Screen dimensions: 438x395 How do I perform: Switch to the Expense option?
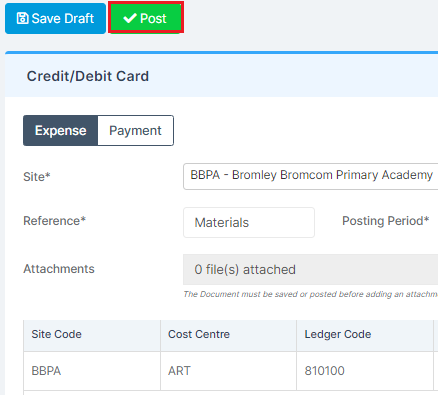click(60, 131)
